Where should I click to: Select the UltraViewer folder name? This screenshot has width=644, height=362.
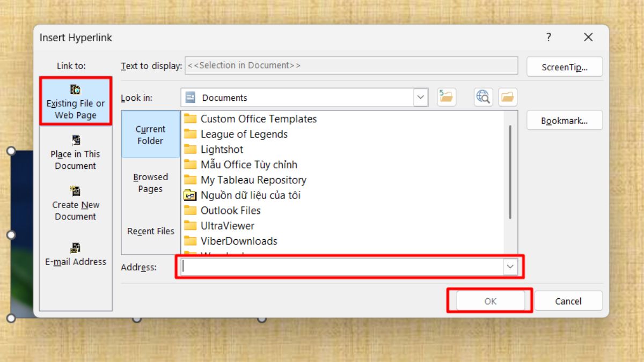pos(228,226)
